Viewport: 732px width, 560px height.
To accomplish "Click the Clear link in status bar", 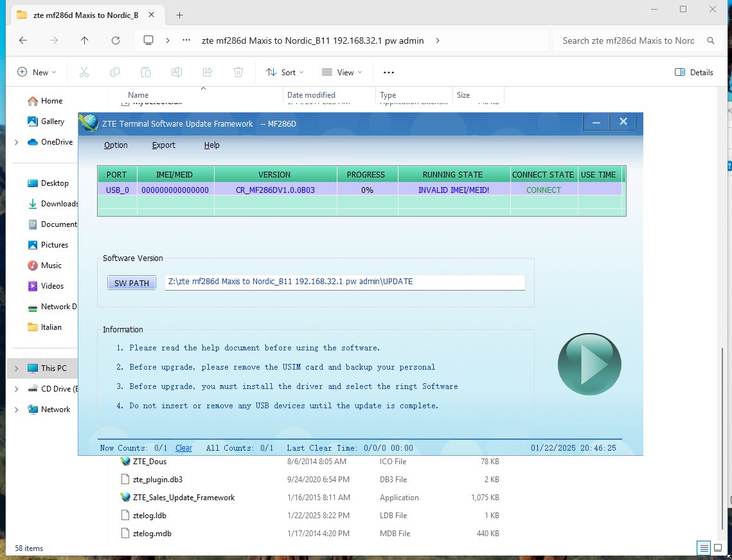I will coord(184,448).
